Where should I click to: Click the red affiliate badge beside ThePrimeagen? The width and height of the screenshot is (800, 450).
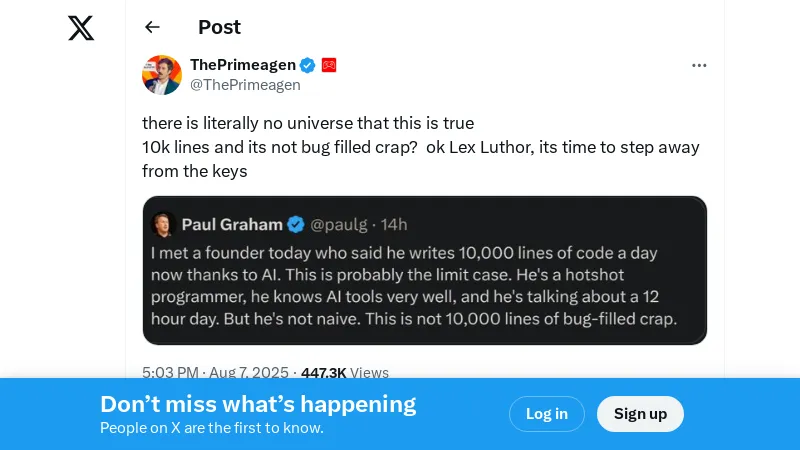point(329,65)
